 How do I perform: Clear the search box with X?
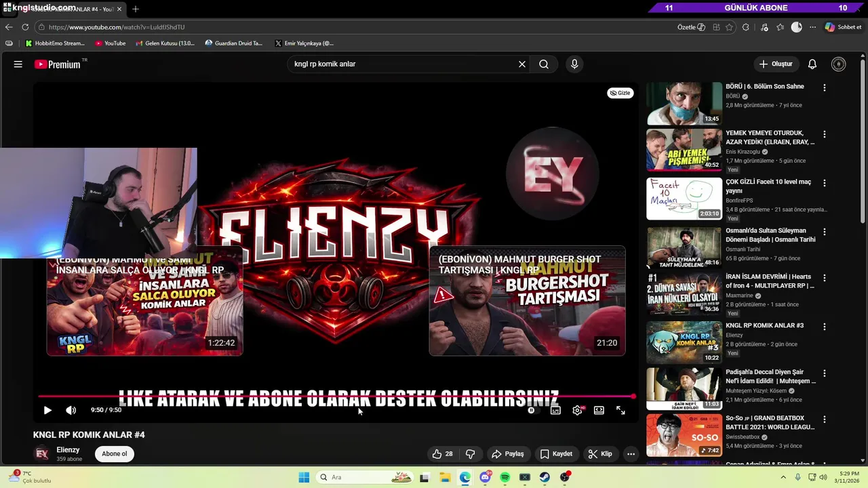pos(522,64)
